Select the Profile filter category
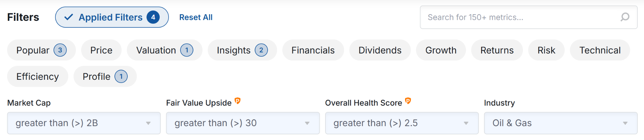The height and width of the screenshot is (140, 644). point(105,77)
